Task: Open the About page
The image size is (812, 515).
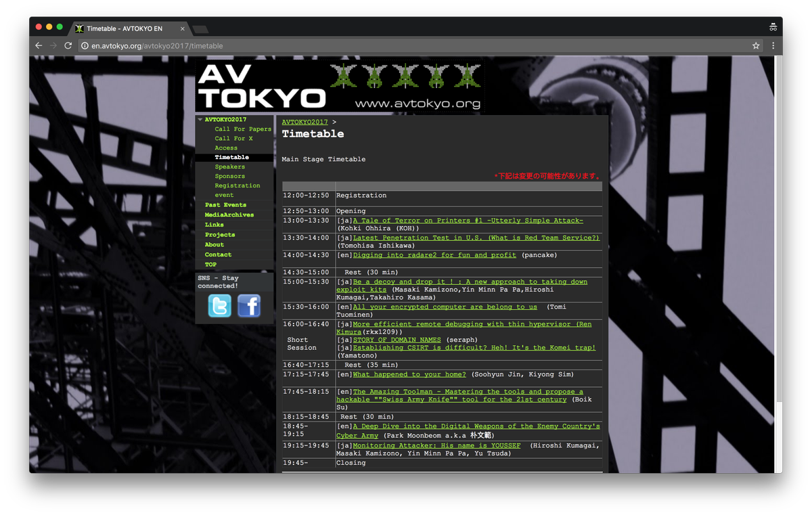Action: 215,244
